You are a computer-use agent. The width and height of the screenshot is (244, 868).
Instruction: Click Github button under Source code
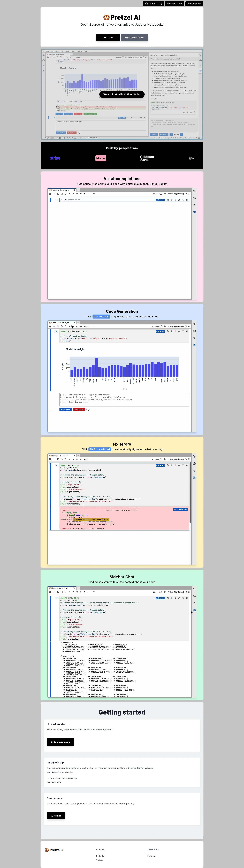click(56, 816)
